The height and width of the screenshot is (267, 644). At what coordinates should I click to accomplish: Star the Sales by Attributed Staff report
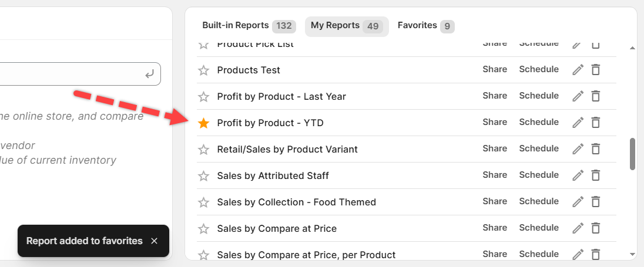(x=203, y=176)
